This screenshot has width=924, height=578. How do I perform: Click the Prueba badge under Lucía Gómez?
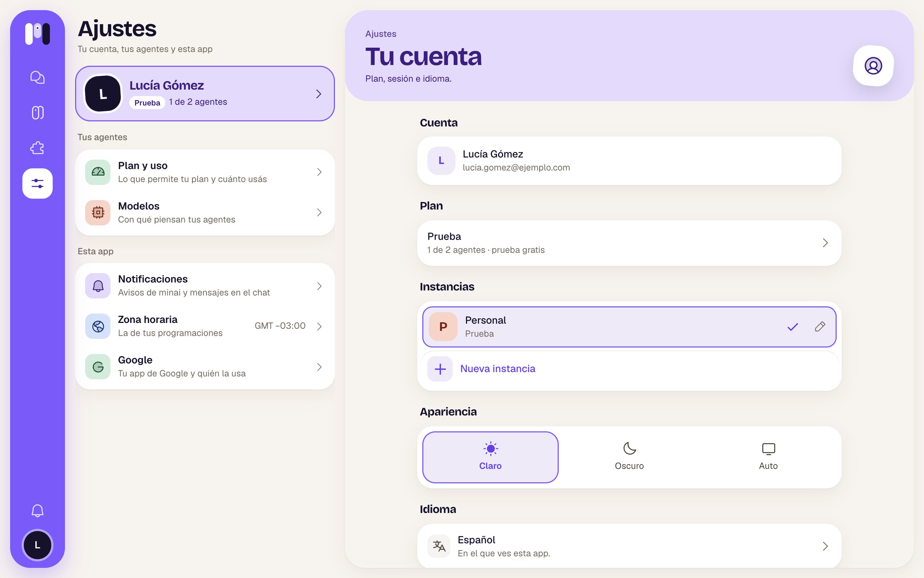coord(147,103)
